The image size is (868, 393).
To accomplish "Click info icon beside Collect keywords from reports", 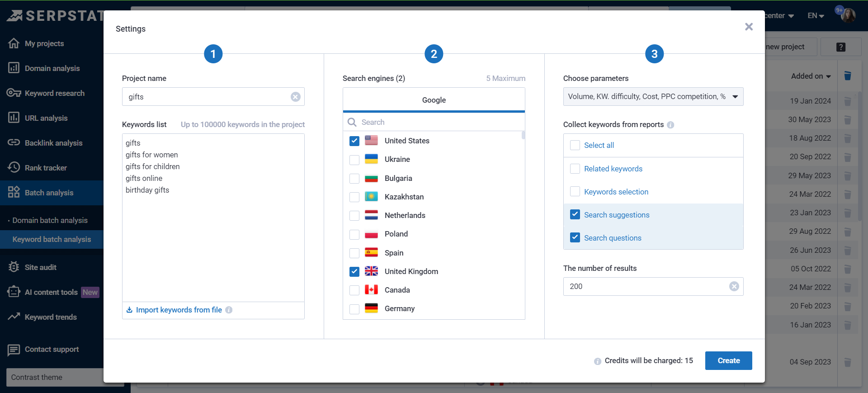I will click(670, 125).
